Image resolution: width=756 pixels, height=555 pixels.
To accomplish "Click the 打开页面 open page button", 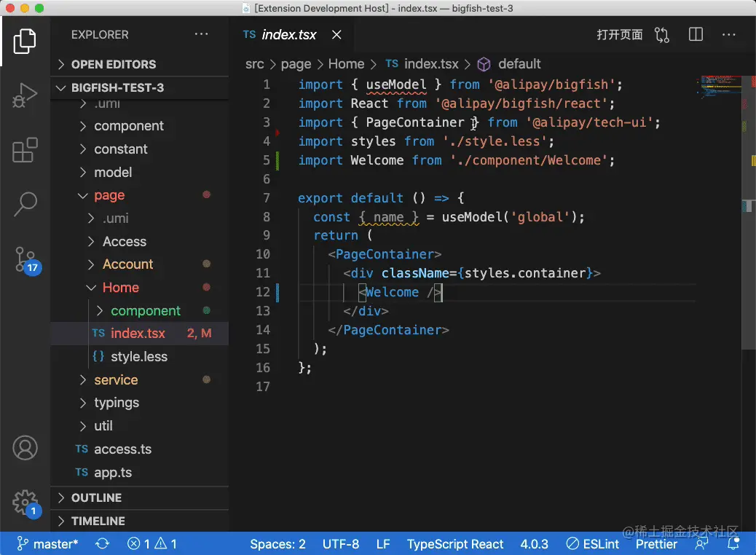I will (x=620, y=35).
